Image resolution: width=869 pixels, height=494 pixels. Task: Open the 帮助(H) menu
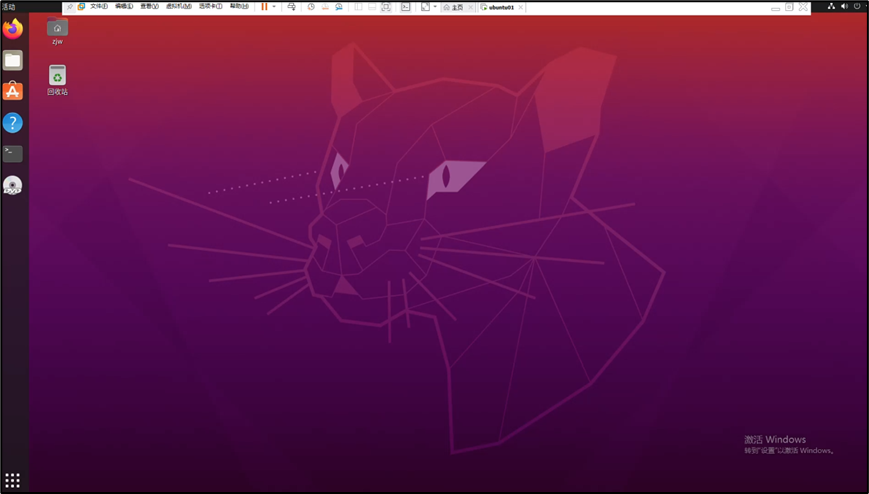(x=239, y=7)
